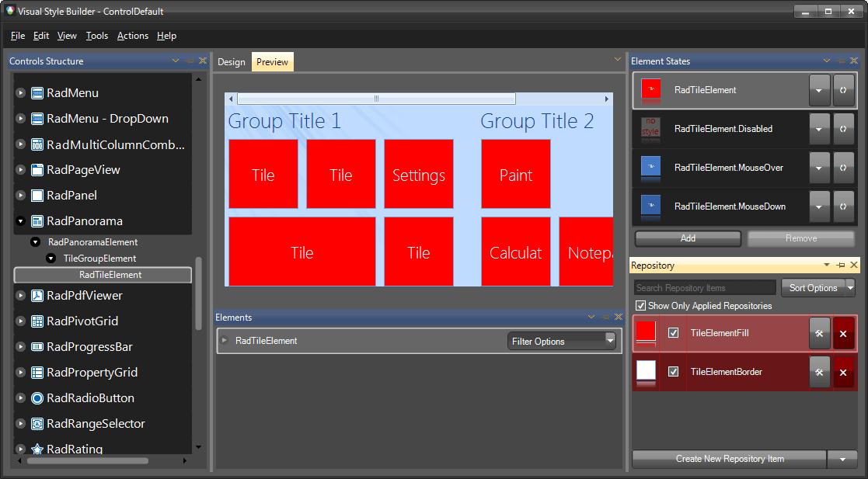The height and width of the screenshot is (479, 868).
Task: Toggle the Show Only Applied Repositories checkbox
Action: coord(640,305)
